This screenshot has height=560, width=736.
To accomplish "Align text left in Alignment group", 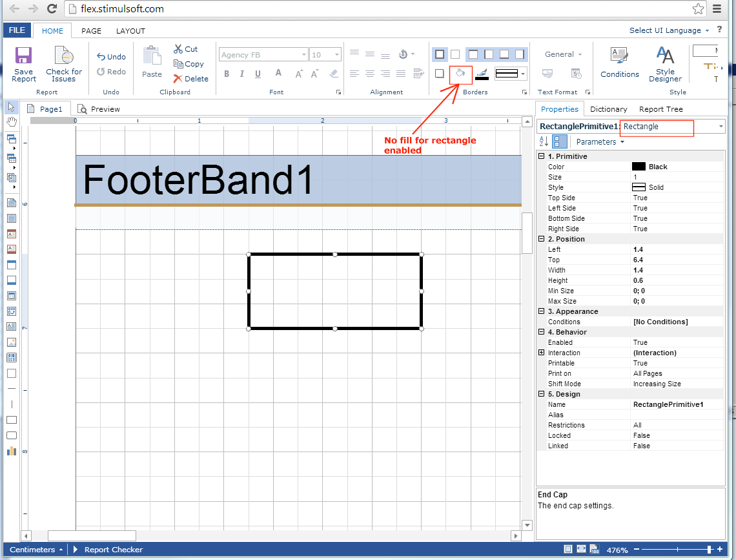I will click(354, 74).
